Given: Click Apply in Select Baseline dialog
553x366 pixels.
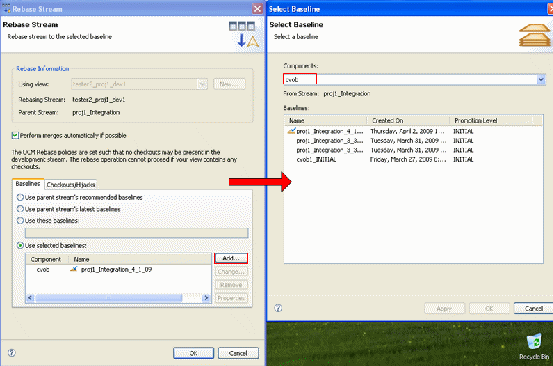Looking at the screenshot, I should point(444,309).
